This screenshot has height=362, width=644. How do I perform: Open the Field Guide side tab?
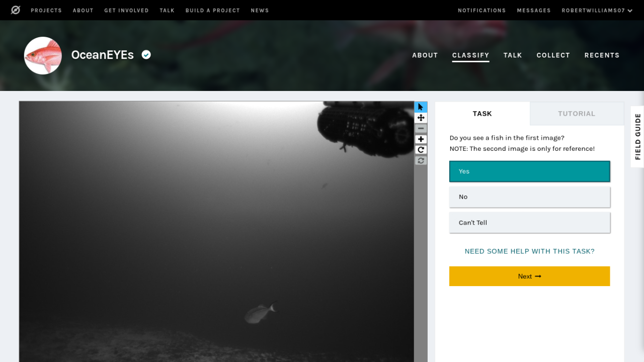[x=637, y=137]
